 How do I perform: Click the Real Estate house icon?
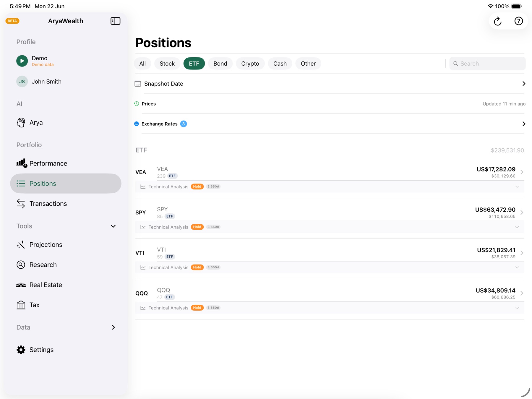21,285
